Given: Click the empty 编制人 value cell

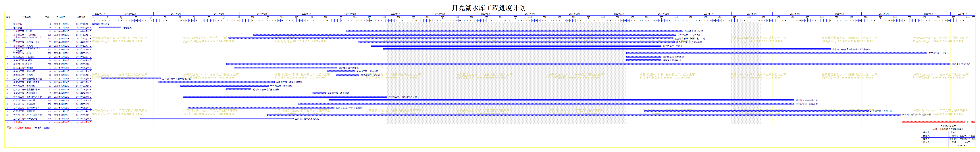Looking at the screenshot, I should point(940,133).
